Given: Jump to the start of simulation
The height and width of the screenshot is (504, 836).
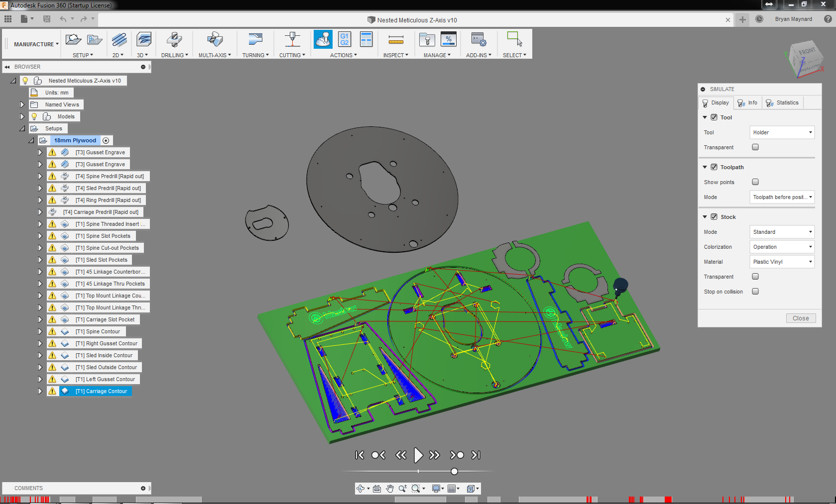Looking at the screenshot, I should click(359, 455).
